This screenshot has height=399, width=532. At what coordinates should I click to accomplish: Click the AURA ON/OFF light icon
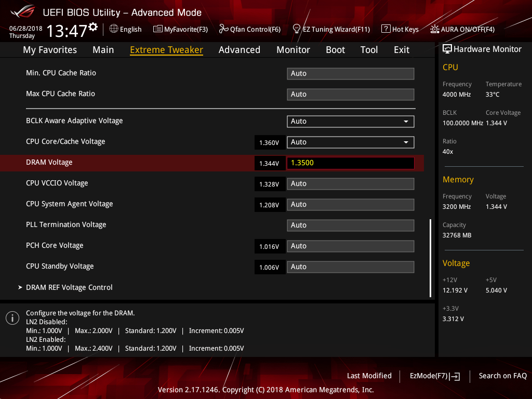435,29
